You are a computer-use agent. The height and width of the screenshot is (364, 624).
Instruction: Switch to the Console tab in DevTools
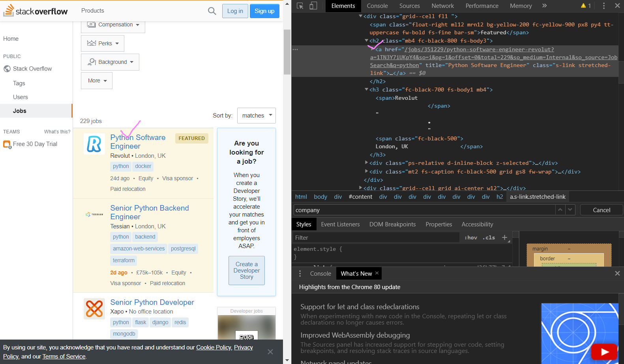(377, 6)
